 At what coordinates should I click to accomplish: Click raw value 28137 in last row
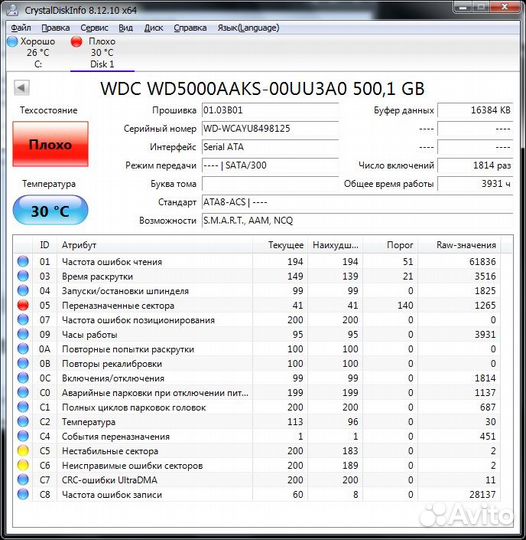tap(482, 495)
